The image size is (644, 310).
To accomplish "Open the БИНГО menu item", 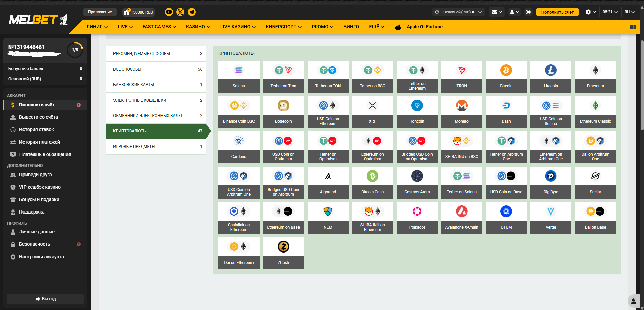I will tap(351, 27).
